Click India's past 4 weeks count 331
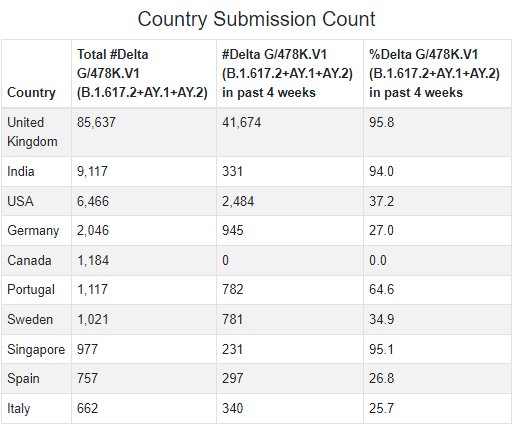The height and width of the screenshot is (435, 531). [232, 171]
